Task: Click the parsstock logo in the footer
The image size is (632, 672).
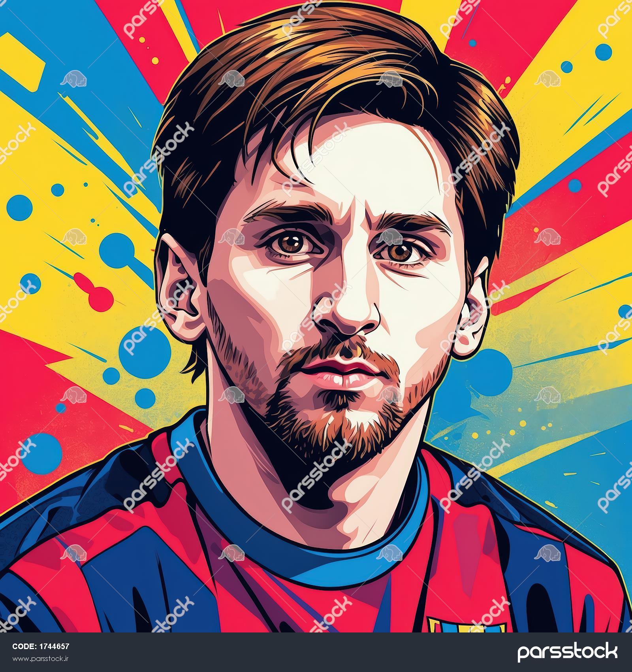Action: tap(567, 652)
